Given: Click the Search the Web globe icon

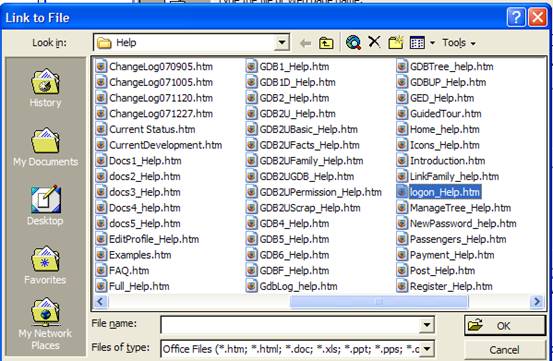Looking at the screenshot, I should [x=353, y=42].
